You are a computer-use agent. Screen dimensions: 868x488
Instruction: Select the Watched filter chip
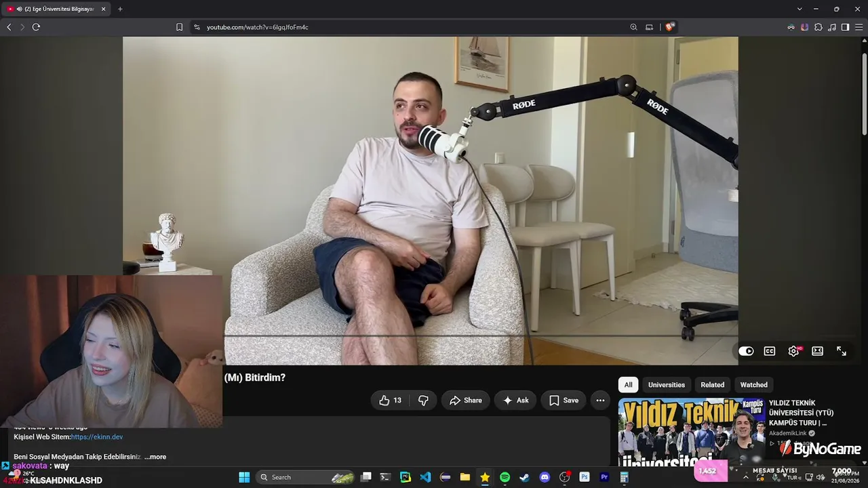click(x=754, y=385)
